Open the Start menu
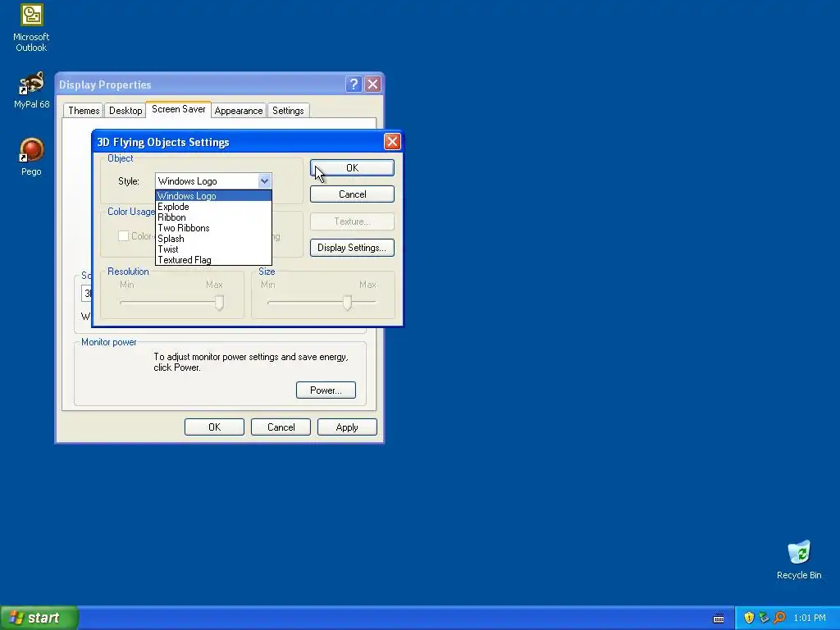This screenshot has height=630, width=840. point(39,618)
